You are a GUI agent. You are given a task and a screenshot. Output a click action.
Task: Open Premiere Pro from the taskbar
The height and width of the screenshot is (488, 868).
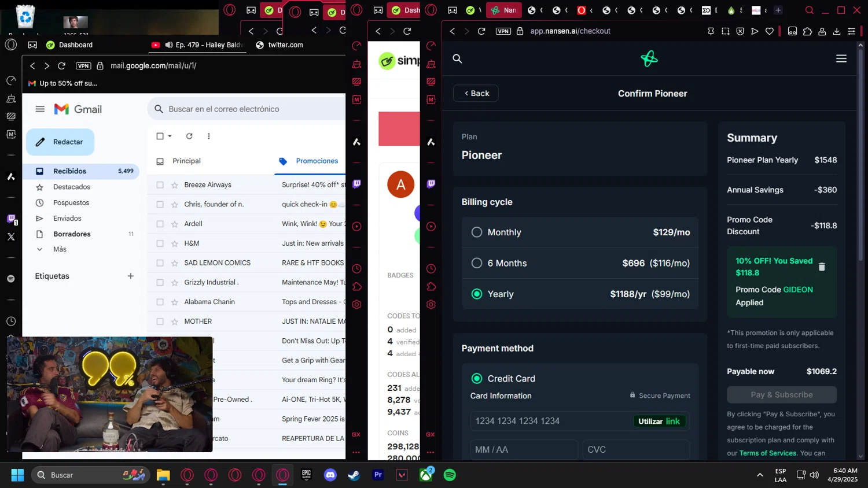coord(378,475)
